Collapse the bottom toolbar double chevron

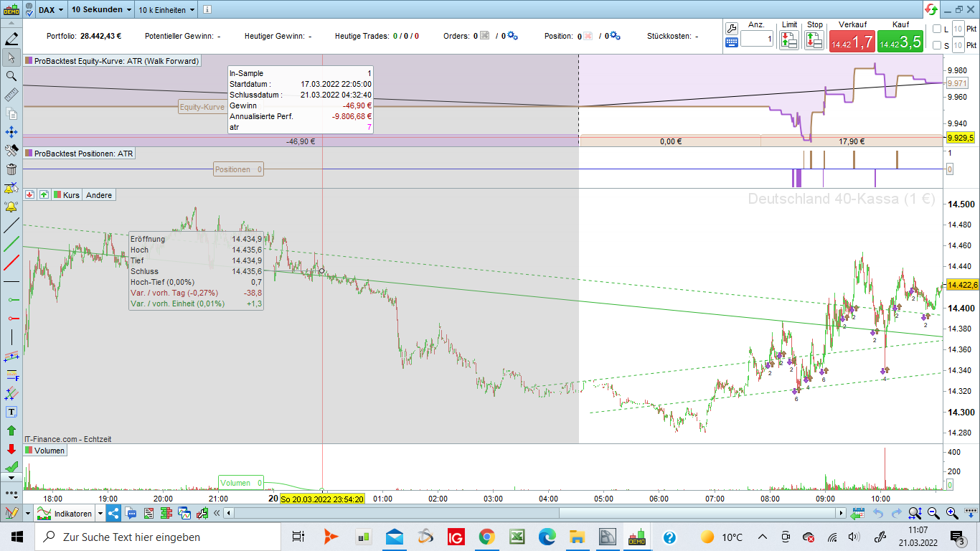(218, 513)
